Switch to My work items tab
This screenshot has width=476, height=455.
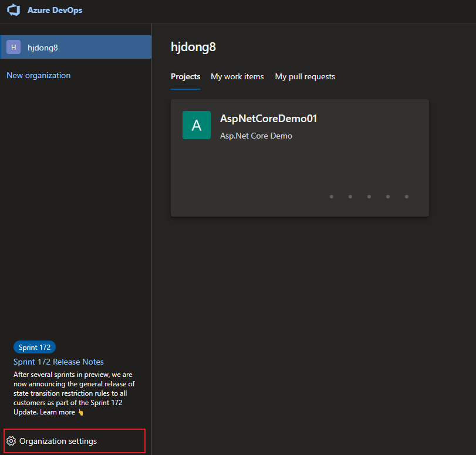tap(237, 76)
